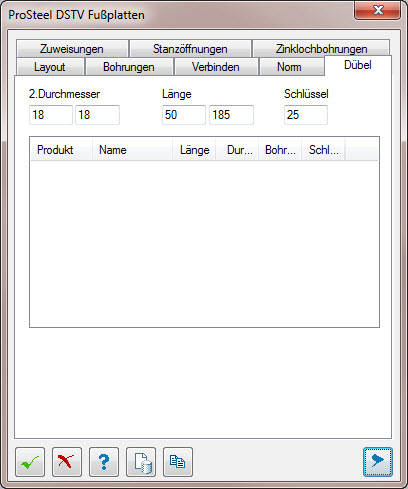Screen dimensions: 408x489
Task: Focus the Länge field showing 185
Action: click(231, 115)
